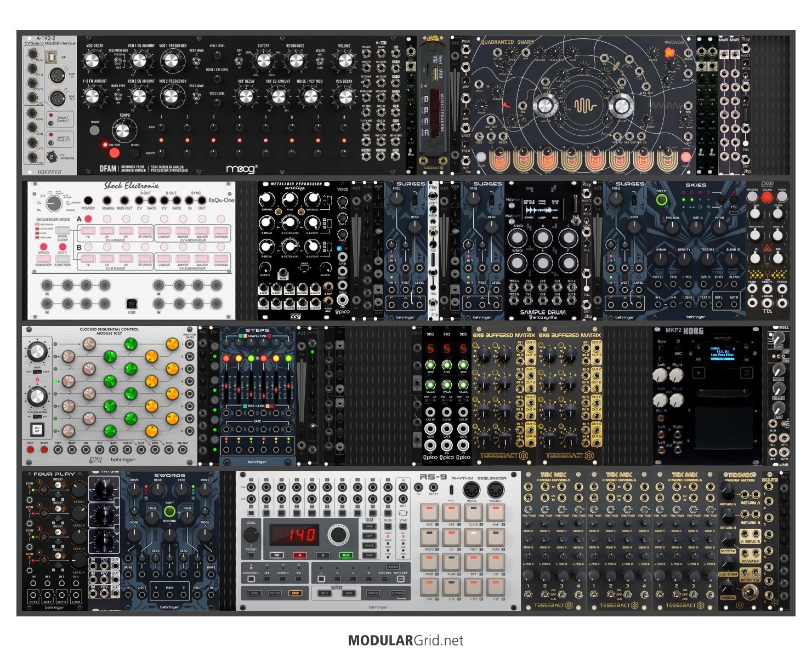The image size is (812, 652).
Task: Tap the CLOCK pad on the RS-9
Action: 473,513
